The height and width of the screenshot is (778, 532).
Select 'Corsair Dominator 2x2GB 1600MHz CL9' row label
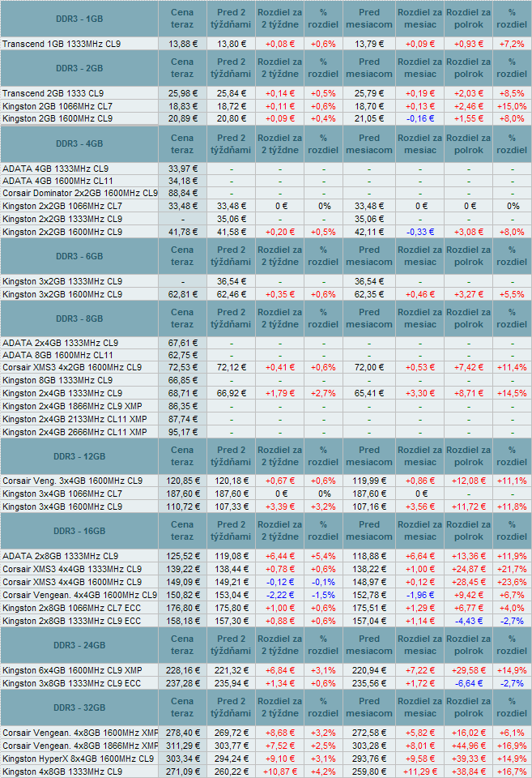pos(80,193)
